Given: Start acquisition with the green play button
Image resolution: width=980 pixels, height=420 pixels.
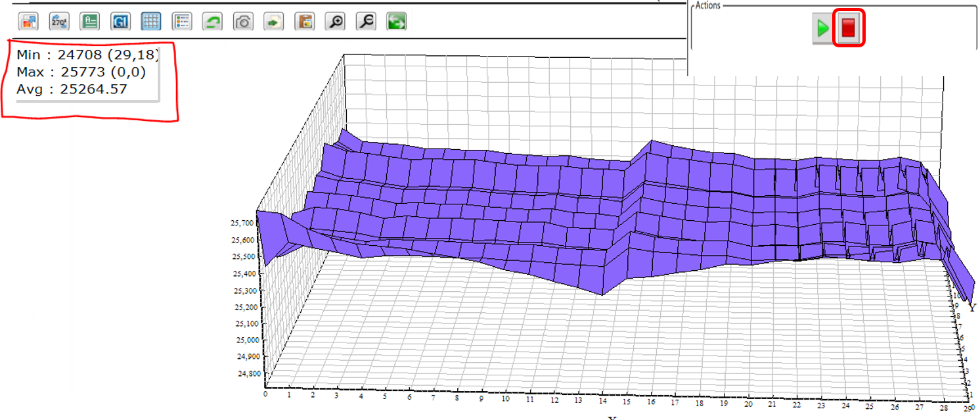Looking at the screenshot, I should (x=822, y=29).
